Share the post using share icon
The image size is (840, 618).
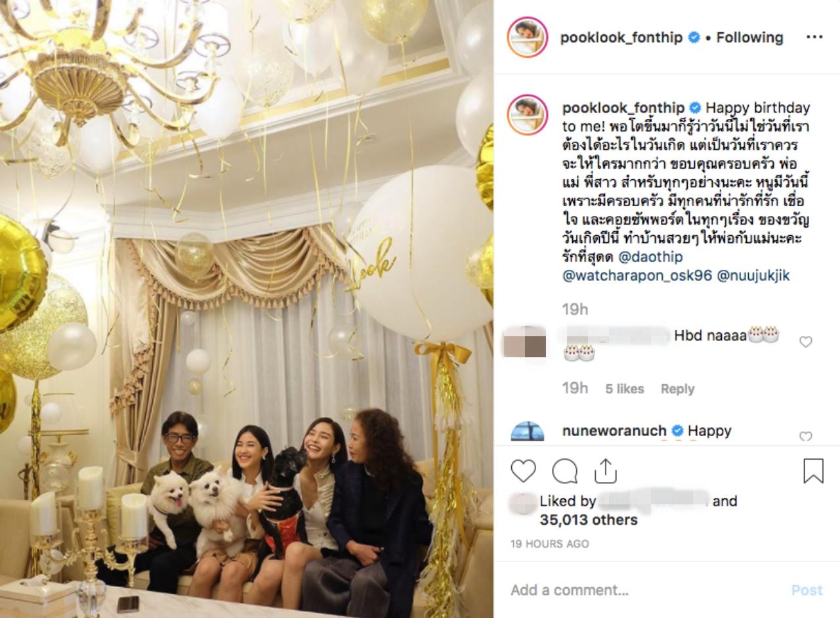[x=605, y=470]
